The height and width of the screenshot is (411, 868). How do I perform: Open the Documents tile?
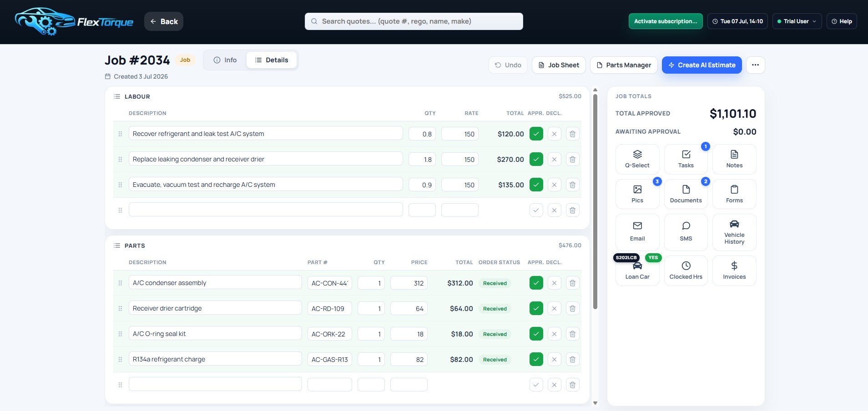point(686,194)
